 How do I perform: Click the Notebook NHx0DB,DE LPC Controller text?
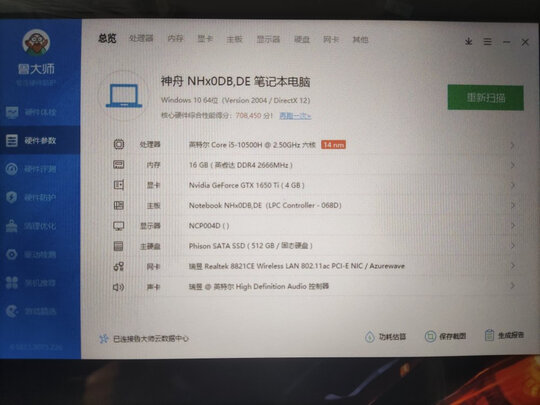pyautogui.click(x=265, y=206)
